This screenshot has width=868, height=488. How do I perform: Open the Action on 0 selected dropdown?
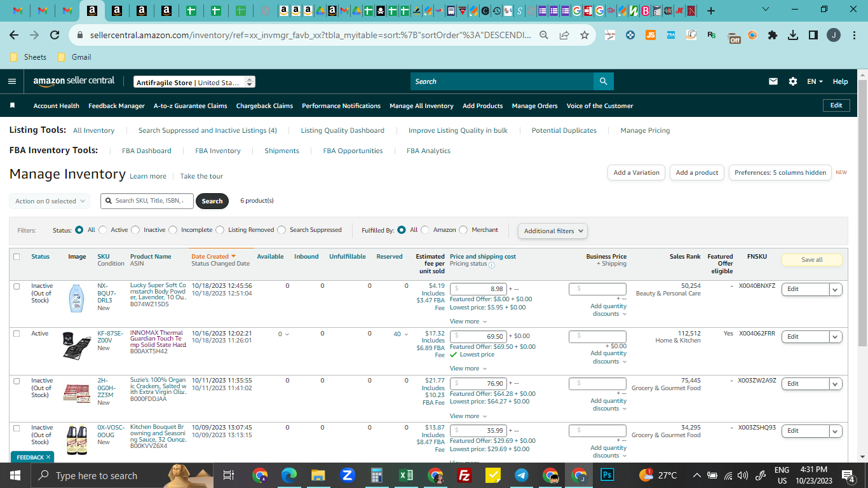click(x=50, y=201)
